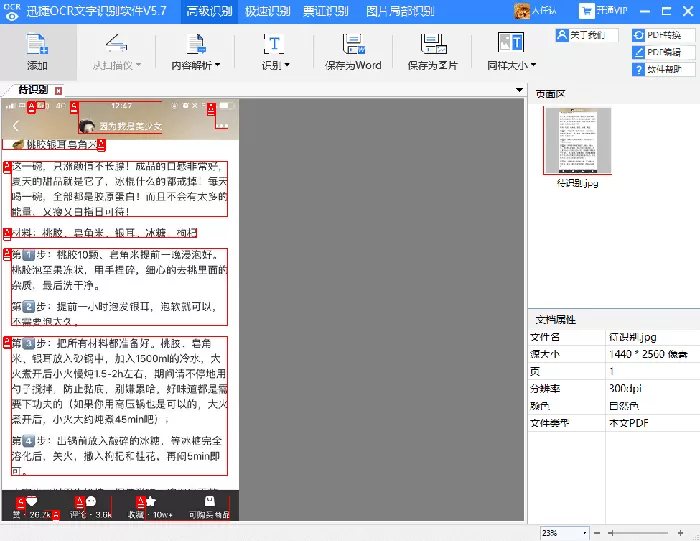Open the 内容解析 content analysis tool
The height and width of the screenshot is (541, 700).
[x=196, y=52]
